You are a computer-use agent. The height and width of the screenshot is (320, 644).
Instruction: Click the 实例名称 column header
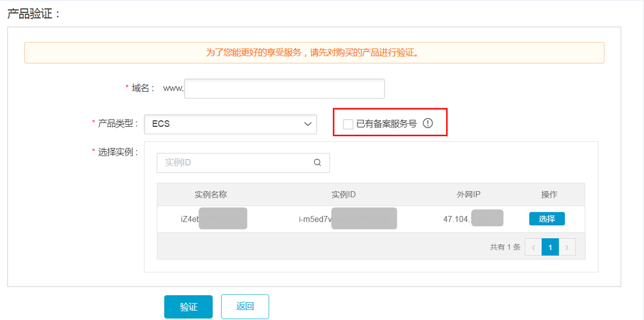tap(211, 194)
